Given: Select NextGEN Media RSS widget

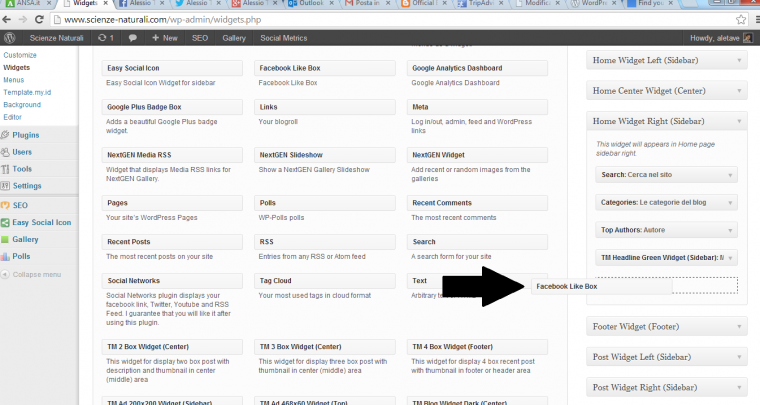Looking at the screenshot, I should (172, 155).
